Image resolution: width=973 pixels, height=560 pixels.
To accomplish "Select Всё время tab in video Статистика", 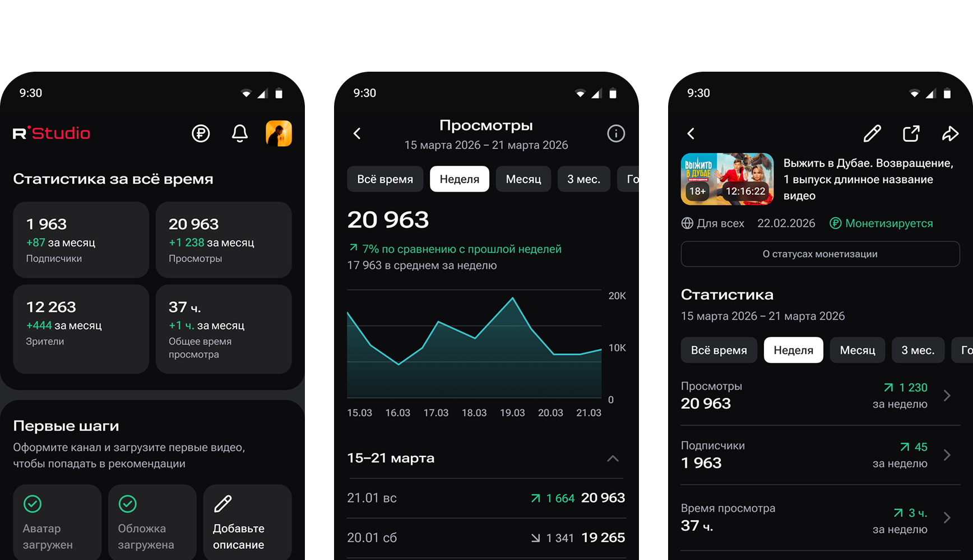I will 719,350.
